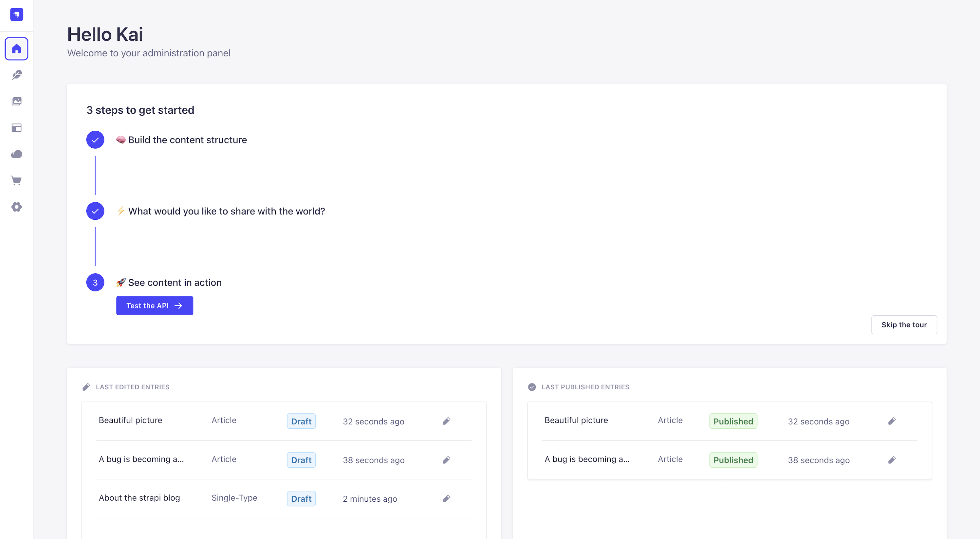980x539 pixels.
Task: Open Content-Type Builder layout icon
Action: [x=16, y=128]
